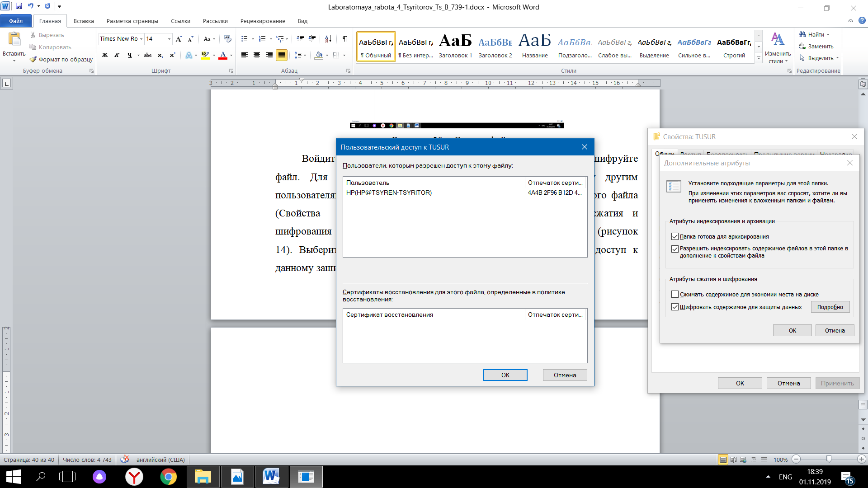Image resolution: width=868 pixels, height=488 pixels.
Task: Open Yandex Browser from taskbar
Action: (134, 477)
